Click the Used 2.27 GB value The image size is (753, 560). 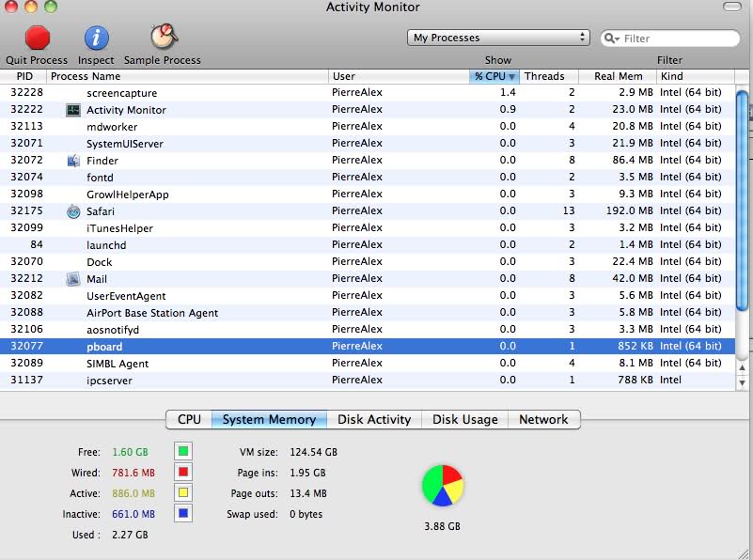pos(130,535)
